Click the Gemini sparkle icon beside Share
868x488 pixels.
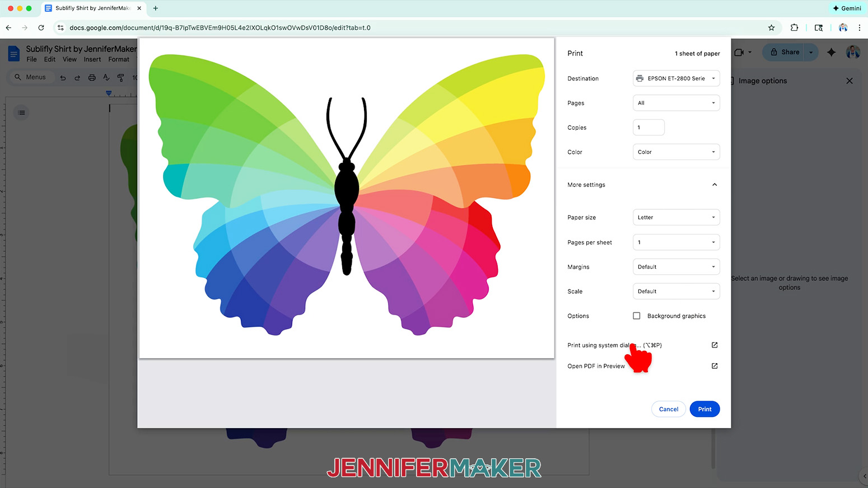tap(832, 52)
